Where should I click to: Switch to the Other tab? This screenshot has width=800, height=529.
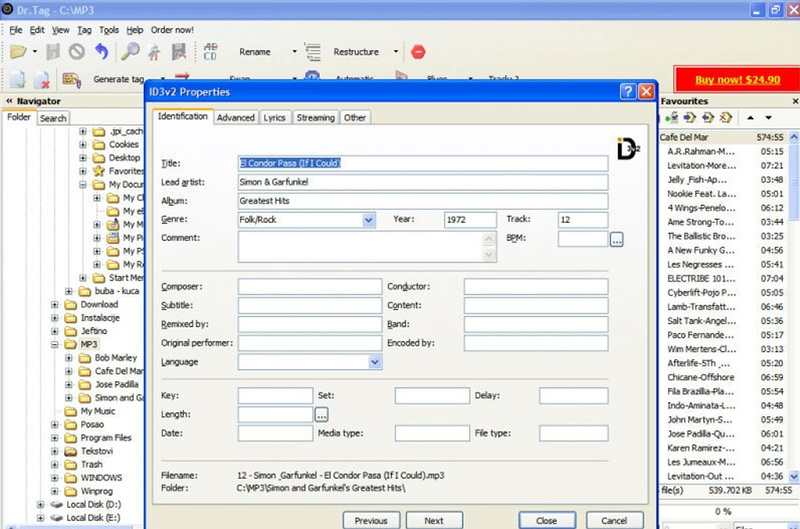click(x=355, y=118)
